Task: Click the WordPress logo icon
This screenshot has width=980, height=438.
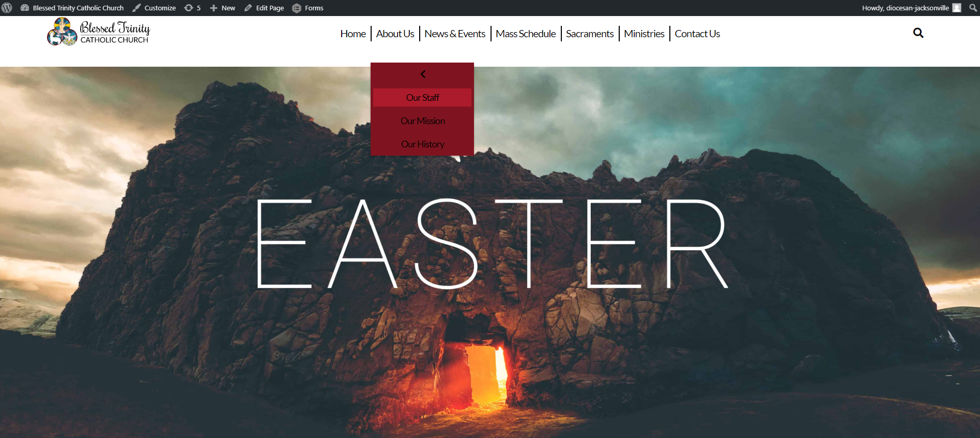Action: coord(7,8)
